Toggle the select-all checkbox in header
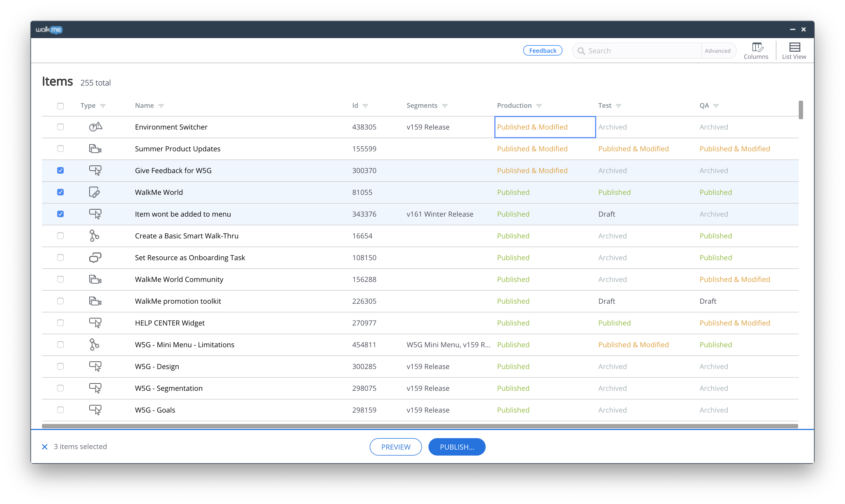The width and height of the screenshot is (845, 504). point(60,106)
